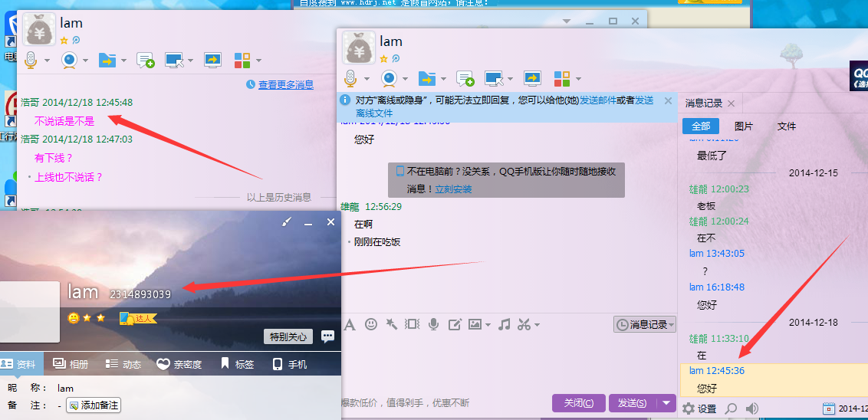The height and width of the screenshot is (420, 868).
Task: Expand screenshot options arrow
Action: pyautogui.click(x=537, y=325)
